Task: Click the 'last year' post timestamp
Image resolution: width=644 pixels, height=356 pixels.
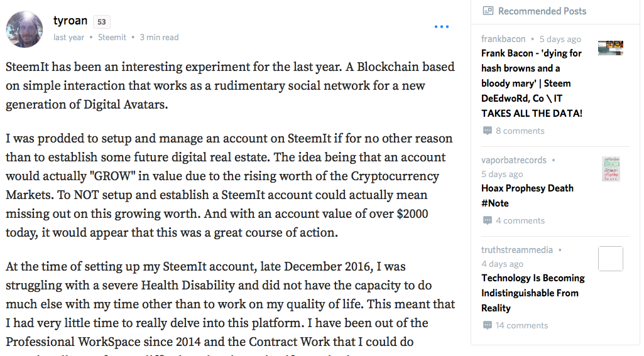Action: click(68, 38)
